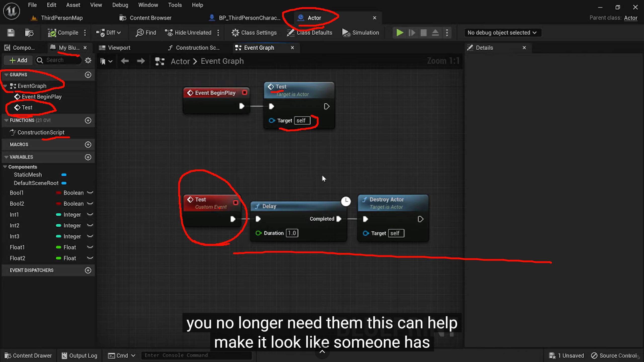Switch to the Viewport tab
644x362 pixels.
[119, 48]
